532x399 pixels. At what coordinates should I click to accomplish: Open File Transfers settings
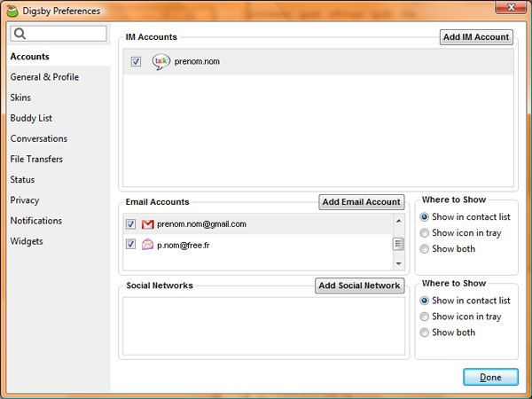pyautogui.click(x=36, y=159)
